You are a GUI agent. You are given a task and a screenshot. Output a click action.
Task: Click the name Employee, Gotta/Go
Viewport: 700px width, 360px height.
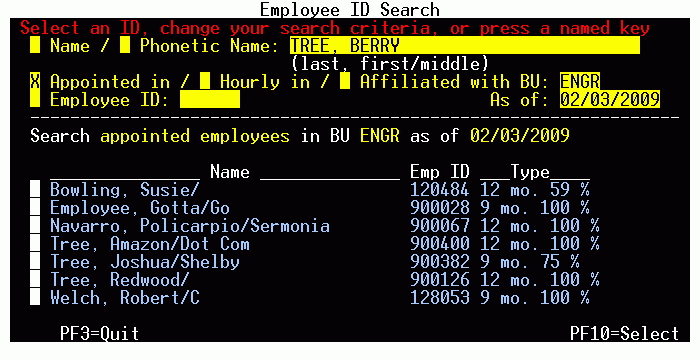pos(140,207)
